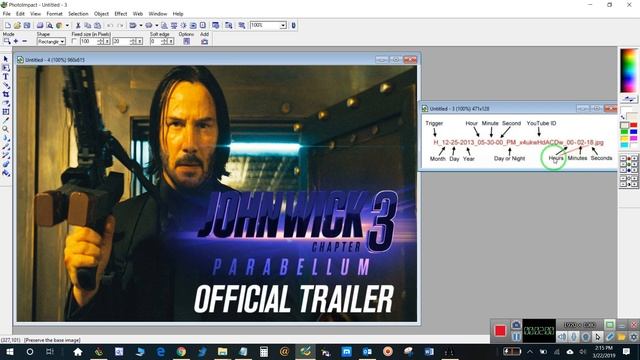Screen dimensions: 640x360
Task: Toggle recorder microphone capture
Action: coord(574,337)
